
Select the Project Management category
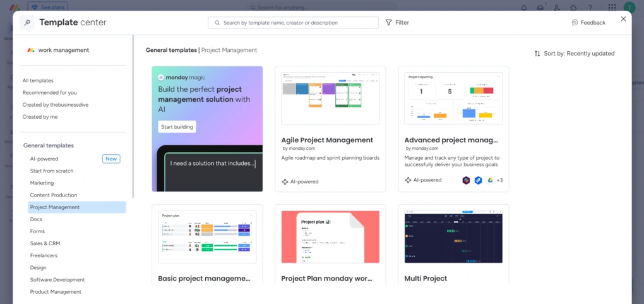(77, 207)
